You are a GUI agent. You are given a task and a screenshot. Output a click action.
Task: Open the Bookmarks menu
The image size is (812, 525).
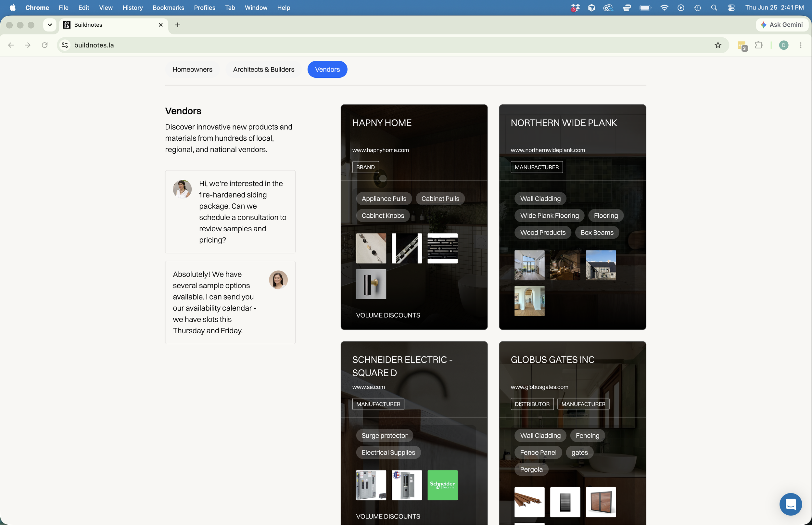point(168,7)
